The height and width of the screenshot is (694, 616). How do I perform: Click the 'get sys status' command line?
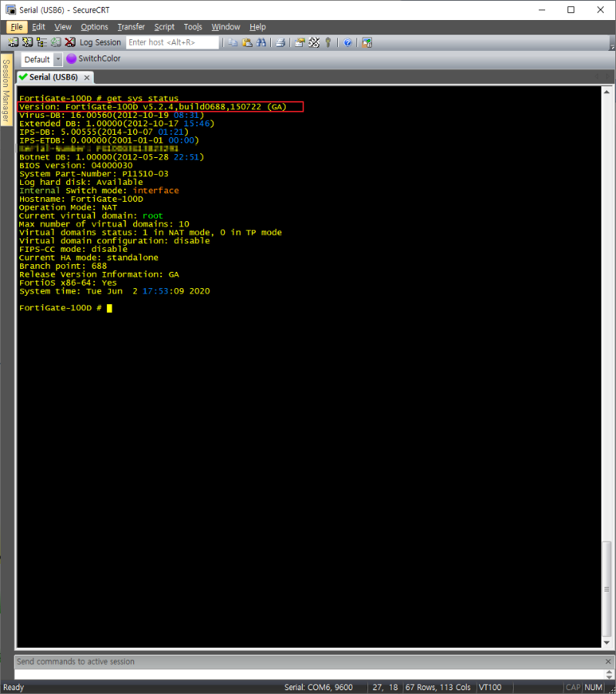[99, 99]
